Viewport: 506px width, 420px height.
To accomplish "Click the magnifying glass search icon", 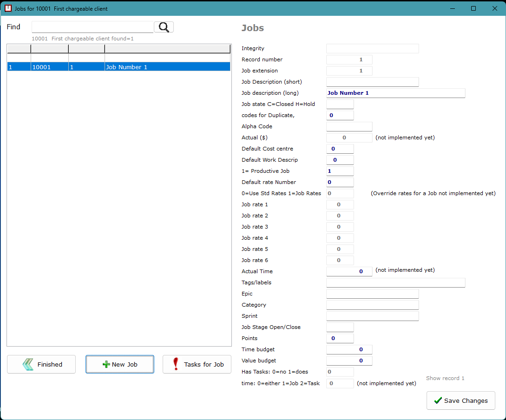I will point(164,27).
